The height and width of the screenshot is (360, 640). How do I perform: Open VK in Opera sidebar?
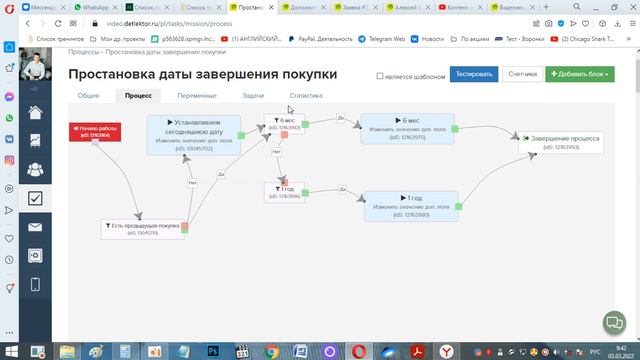point(9,139)
